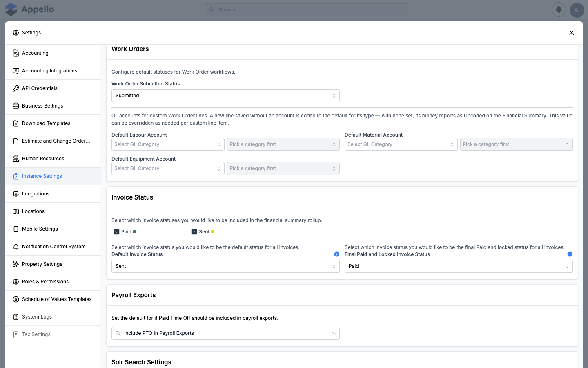This screenshot has height=368, width=588.
Task: Click the Locations map icon
Action: tap(16, 211)
